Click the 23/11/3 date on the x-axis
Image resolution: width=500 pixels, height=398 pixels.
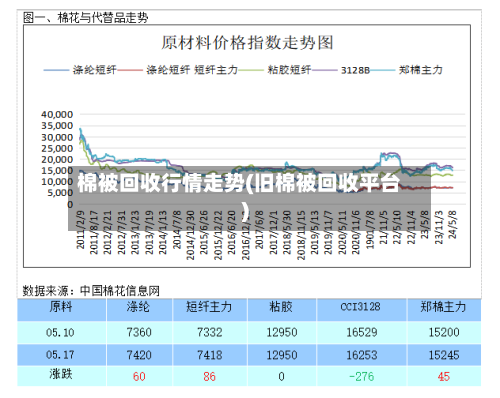coord(439,227)
